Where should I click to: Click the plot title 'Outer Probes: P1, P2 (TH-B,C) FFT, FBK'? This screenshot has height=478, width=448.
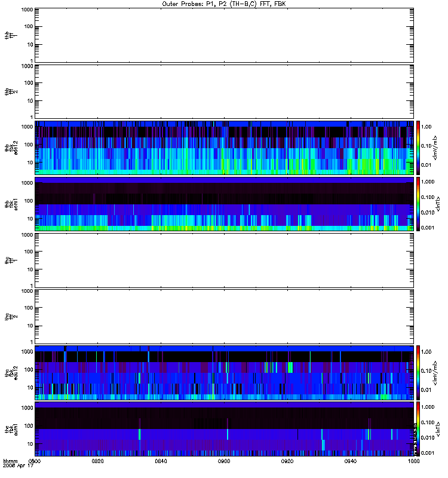click(x=224, y=4)
